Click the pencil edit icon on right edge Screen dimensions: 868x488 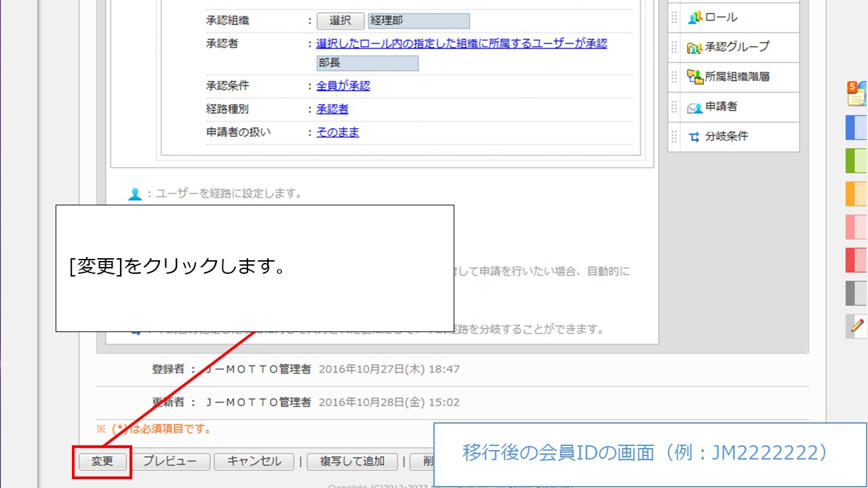[857, 326]
